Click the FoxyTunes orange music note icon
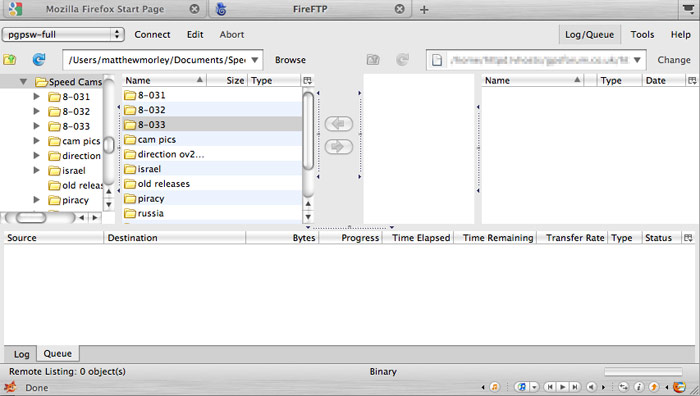Viewport: 700px width, 396px height. [x=495, y=387]
